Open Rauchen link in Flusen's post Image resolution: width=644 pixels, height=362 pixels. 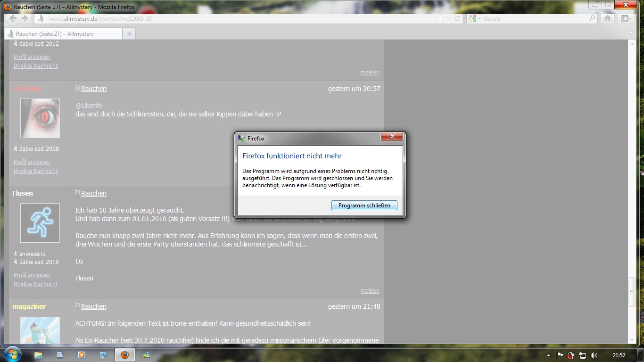(94, 193)
